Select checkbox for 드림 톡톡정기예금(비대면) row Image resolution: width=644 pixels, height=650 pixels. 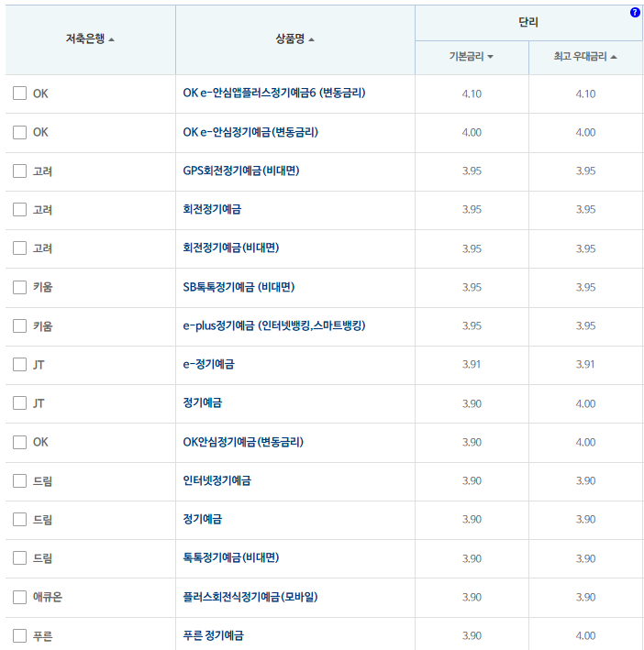pos(19,558)
